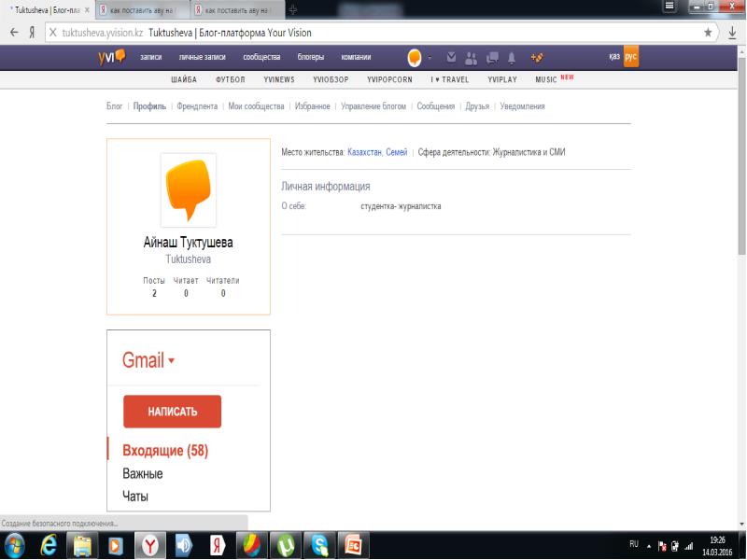Click the orange speech bubble profile avatar

click(189, 190)
